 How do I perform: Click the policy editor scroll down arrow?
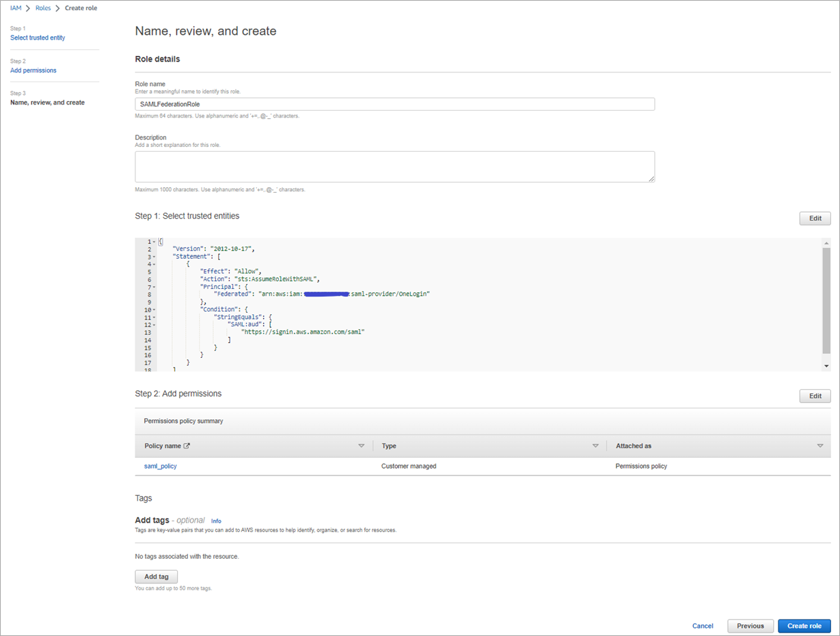[x=826, y=366]
